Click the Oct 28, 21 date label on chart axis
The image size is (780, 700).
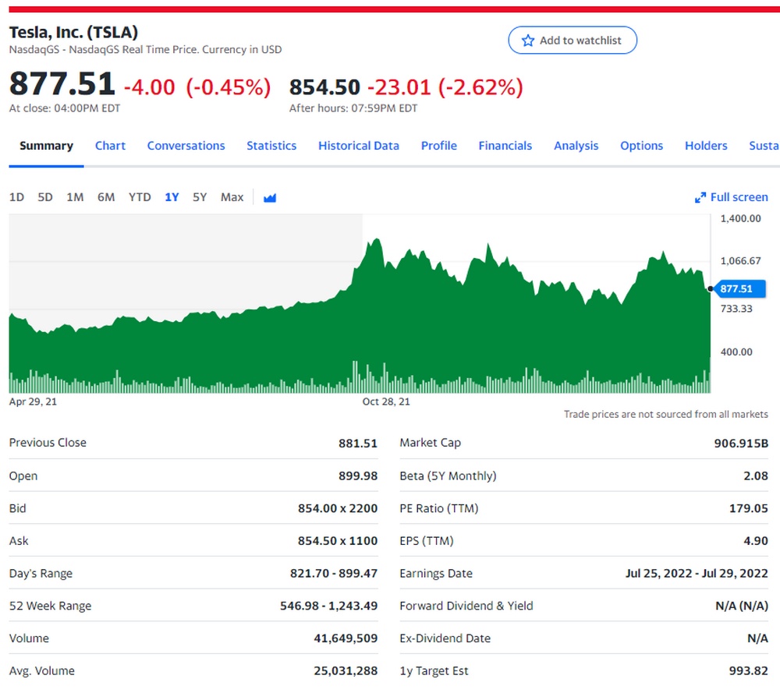click(x=386, y=401)
